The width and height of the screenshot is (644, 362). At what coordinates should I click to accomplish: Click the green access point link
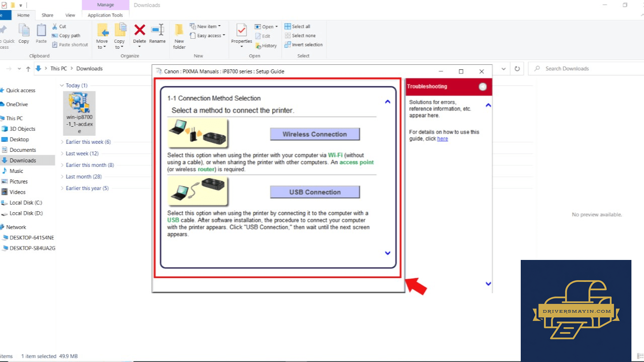[x=357, y=162]
